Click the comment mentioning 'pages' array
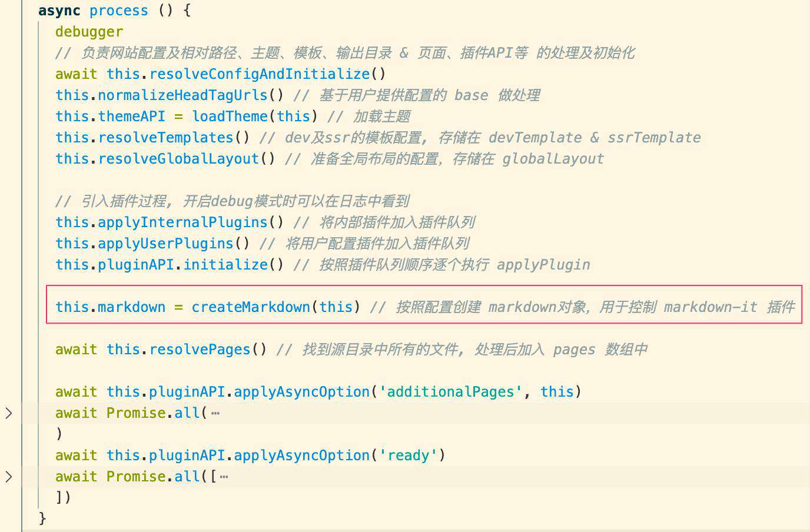810x532 pixels. (x=462, y=350)
